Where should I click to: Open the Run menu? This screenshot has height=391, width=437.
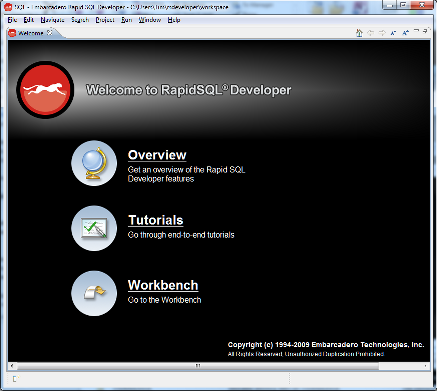(126, 20)
